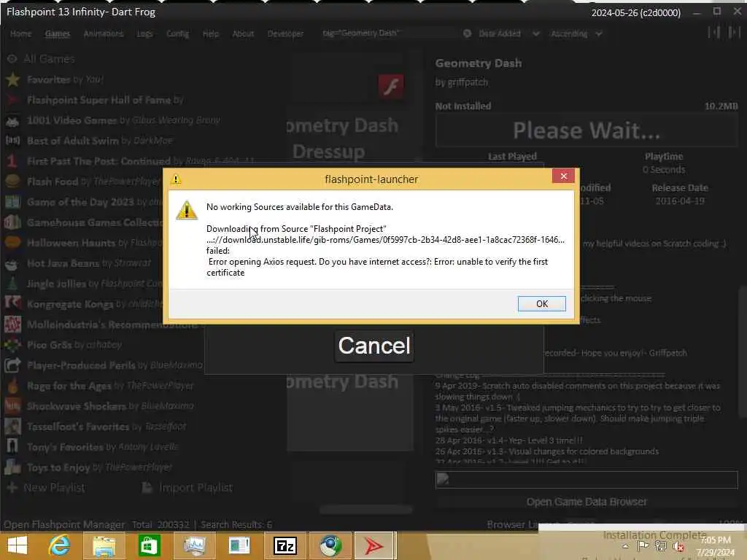Open 7-Zip from the taskbar
The width and height of the screenshot is (747, 560).
(285, 545)
